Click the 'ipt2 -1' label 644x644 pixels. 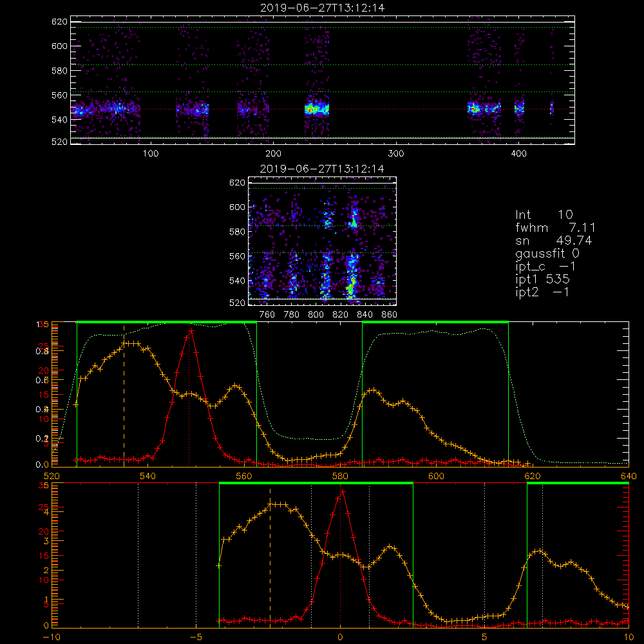point(542,292)
